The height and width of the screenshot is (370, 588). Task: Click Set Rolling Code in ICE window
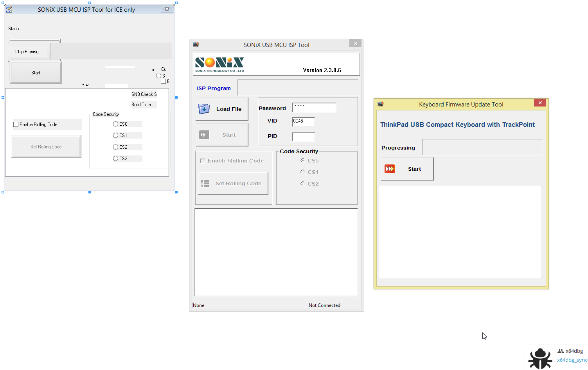click(46, 147)
